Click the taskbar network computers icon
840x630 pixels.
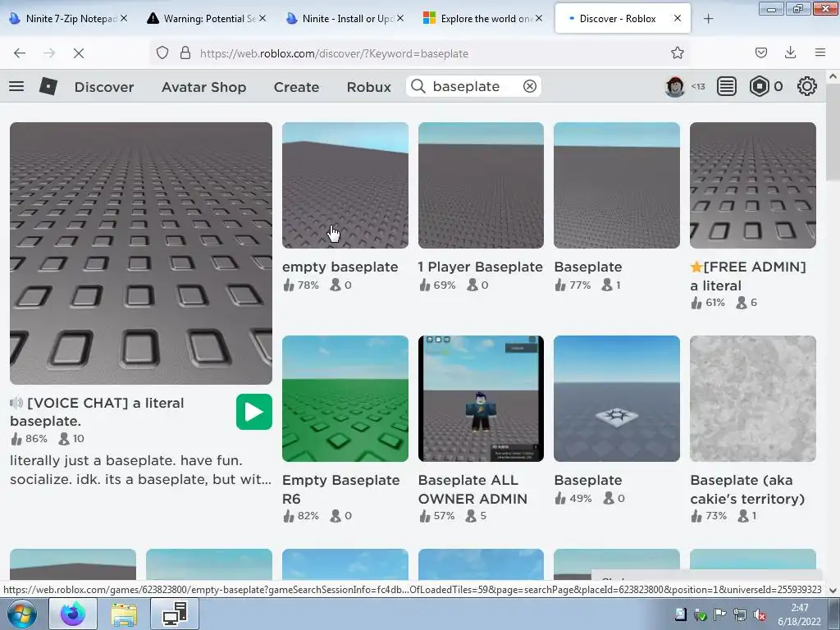175,614
